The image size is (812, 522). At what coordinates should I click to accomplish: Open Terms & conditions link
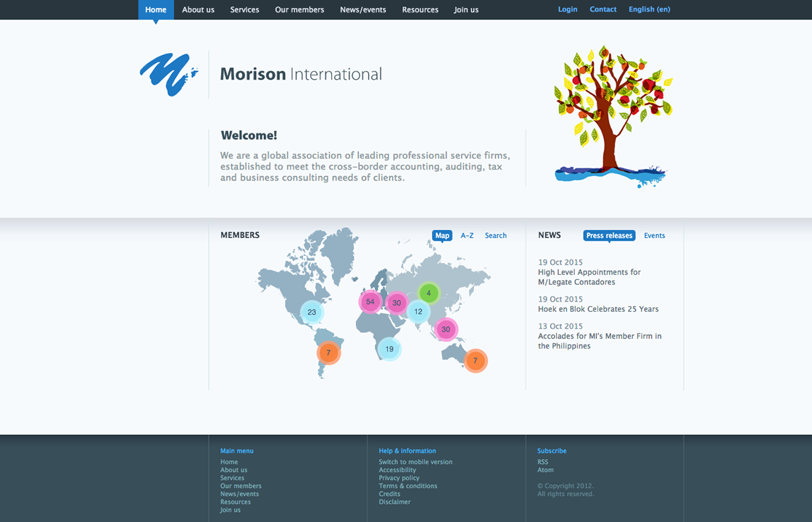click(407, 486)
